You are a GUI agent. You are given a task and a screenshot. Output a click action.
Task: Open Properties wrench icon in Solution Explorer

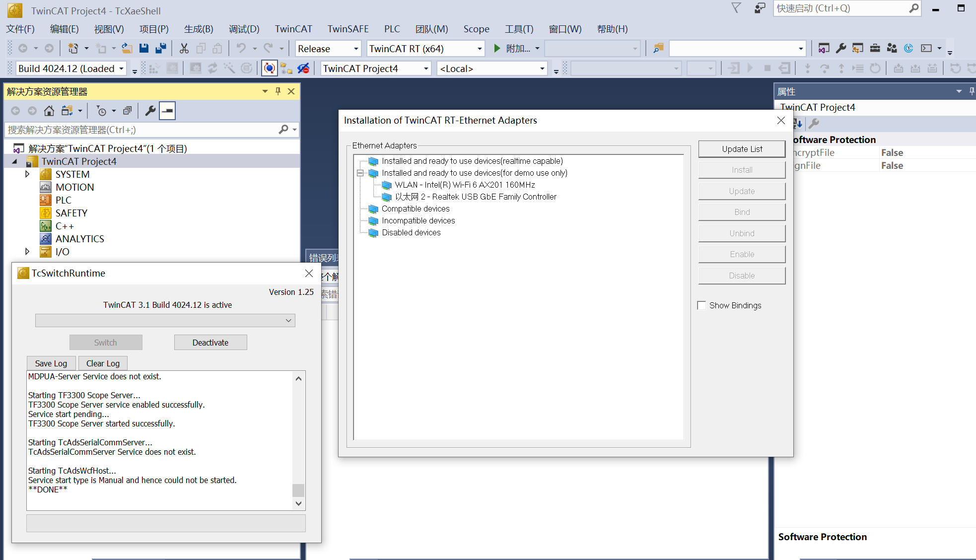coord(150,111)
